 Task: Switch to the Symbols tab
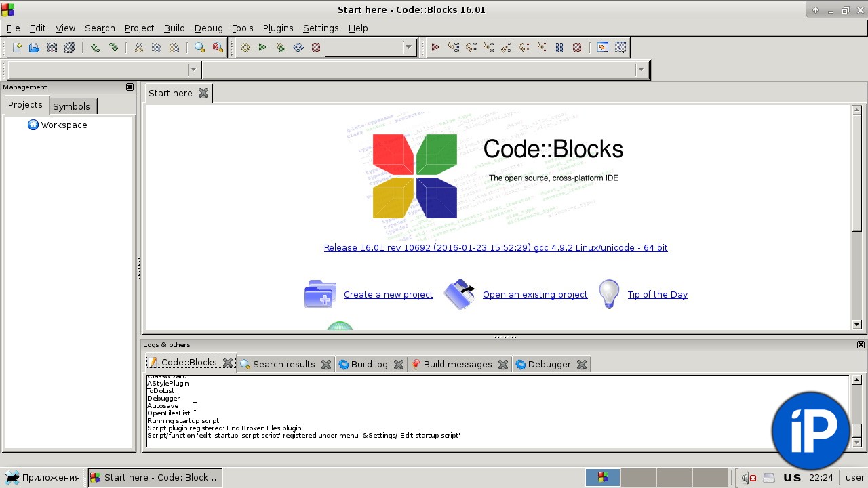point(72,106)
